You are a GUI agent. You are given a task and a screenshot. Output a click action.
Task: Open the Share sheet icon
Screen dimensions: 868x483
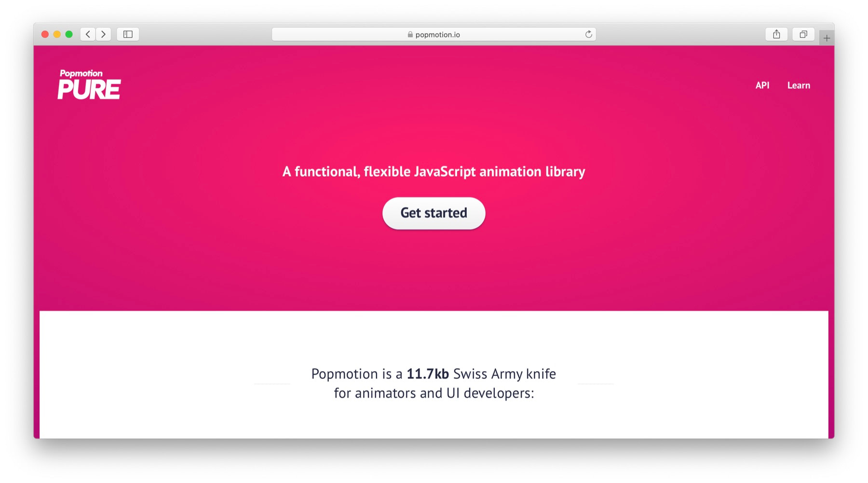coord(776,34)
